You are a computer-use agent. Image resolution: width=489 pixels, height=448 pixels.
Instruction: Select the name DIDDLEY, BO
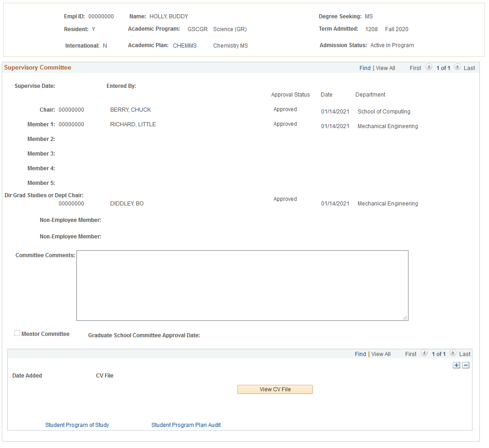127,204
